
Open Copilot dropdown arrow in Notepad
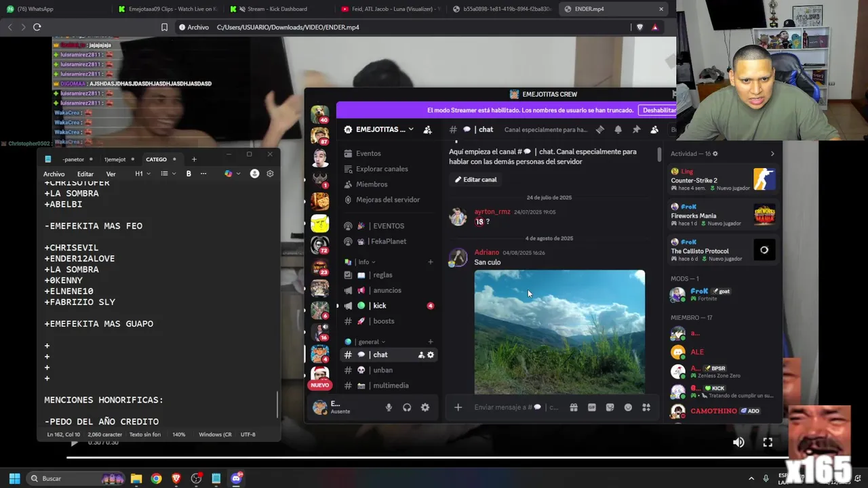point(238,174)
